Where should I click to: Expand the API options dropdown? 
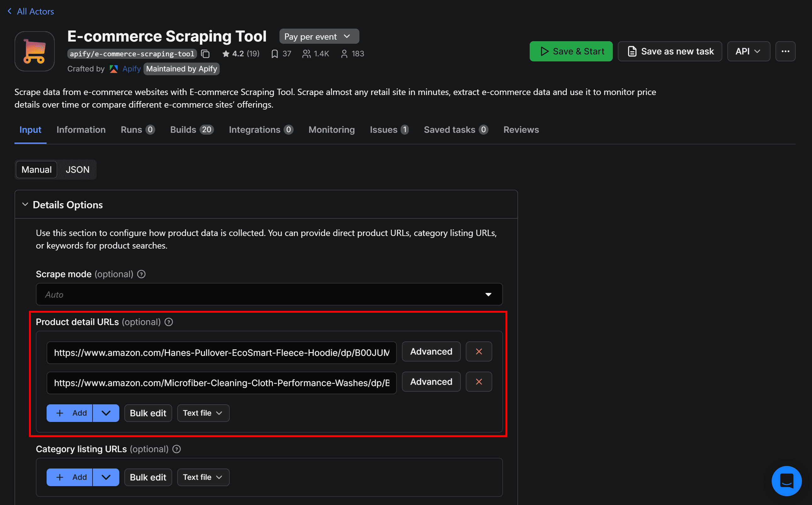tap(748, 51)
